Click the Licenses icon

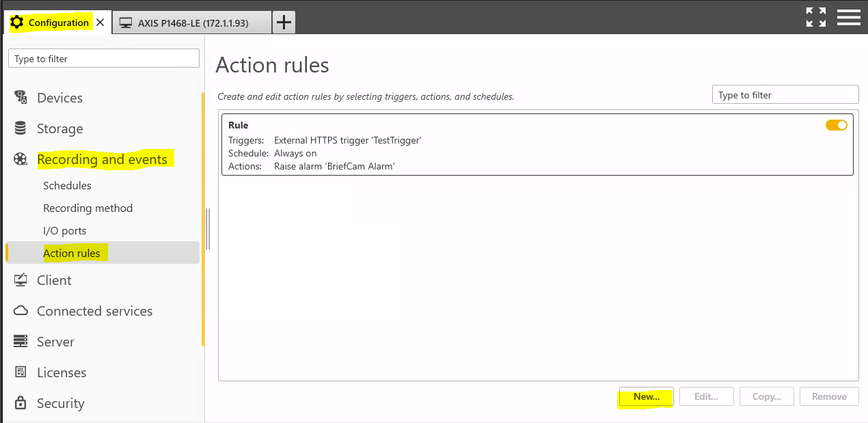21,372
